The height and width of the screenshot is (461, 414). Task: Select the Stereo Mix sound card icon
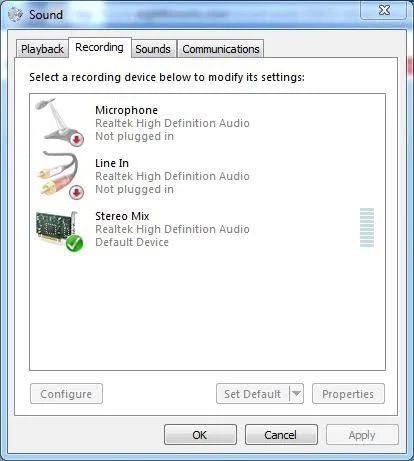(59, 231)
